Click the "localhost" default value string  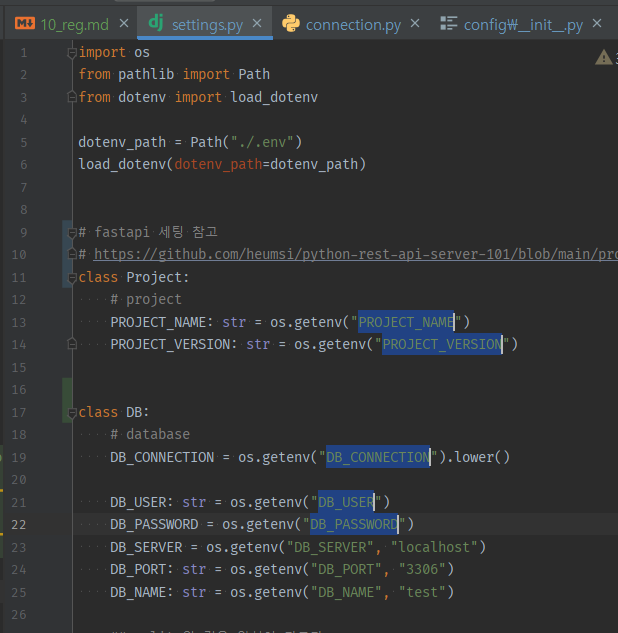point(434,547)
